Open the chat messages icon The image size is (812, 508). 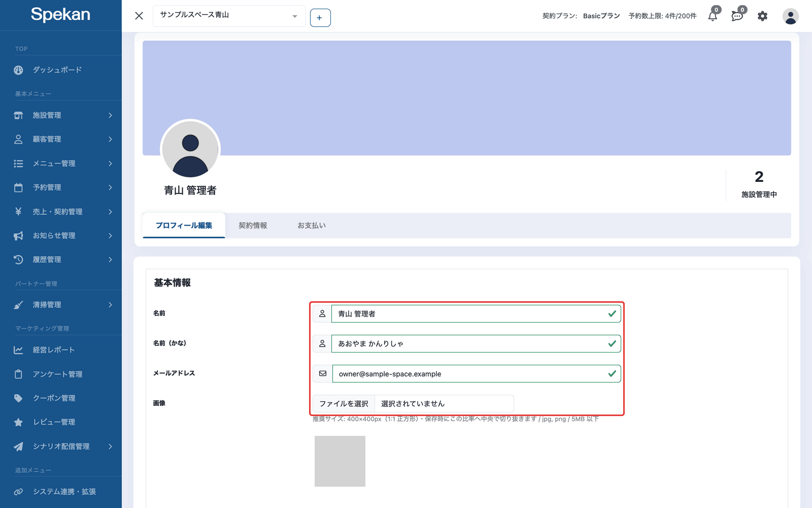(x=737, y=16)
